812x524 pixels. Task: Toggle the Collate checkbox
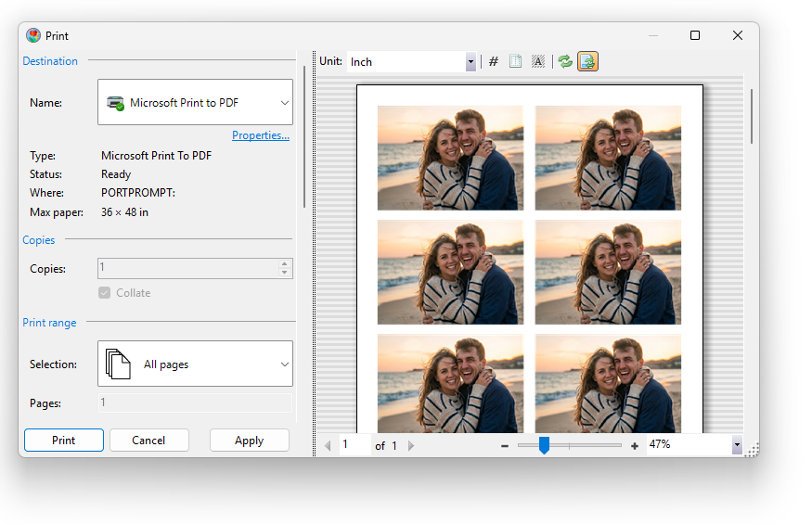(105, 293)
